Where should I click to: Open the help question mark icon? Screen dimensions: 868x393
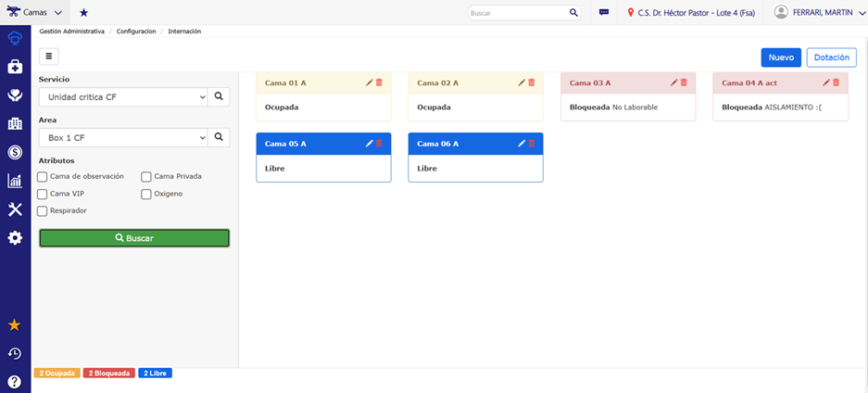click(x=15, y=382)
